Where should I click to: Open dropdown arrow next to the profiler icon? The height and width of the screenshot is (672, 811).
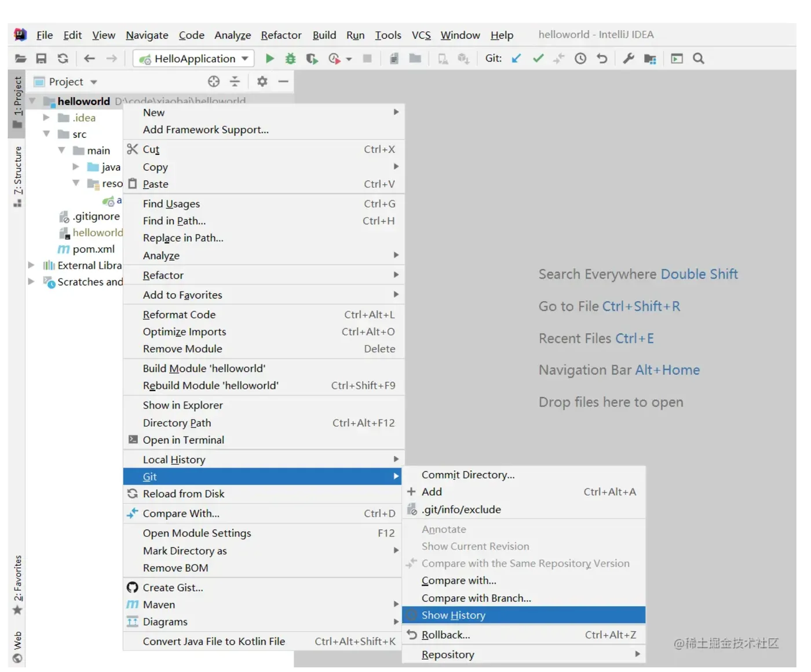tap(349, 59)
